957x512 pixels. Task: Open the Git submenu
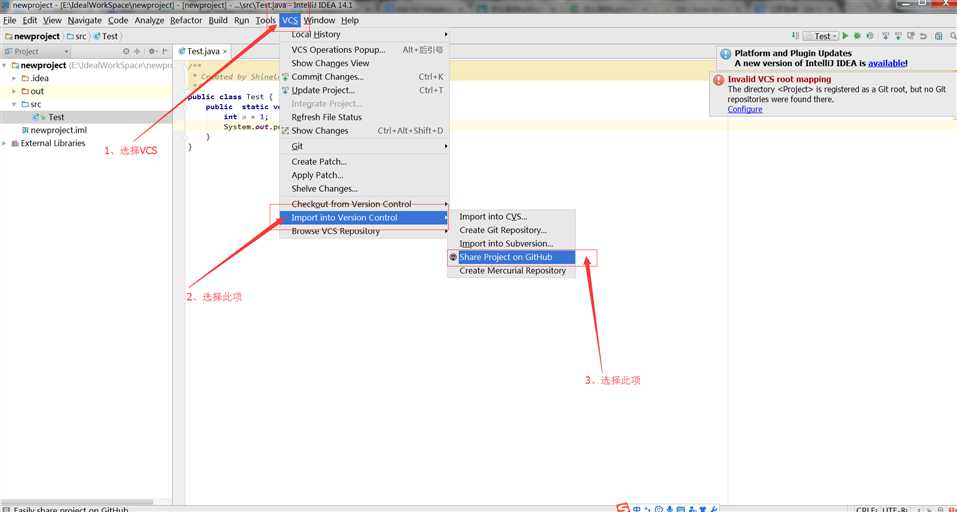[x=364, y=146]
